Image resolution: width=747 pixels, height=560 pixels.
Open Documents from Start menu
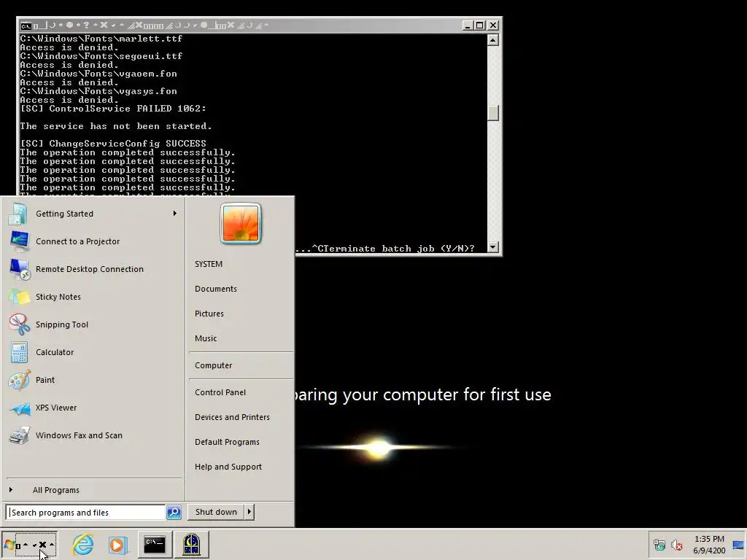pos(215,289)
